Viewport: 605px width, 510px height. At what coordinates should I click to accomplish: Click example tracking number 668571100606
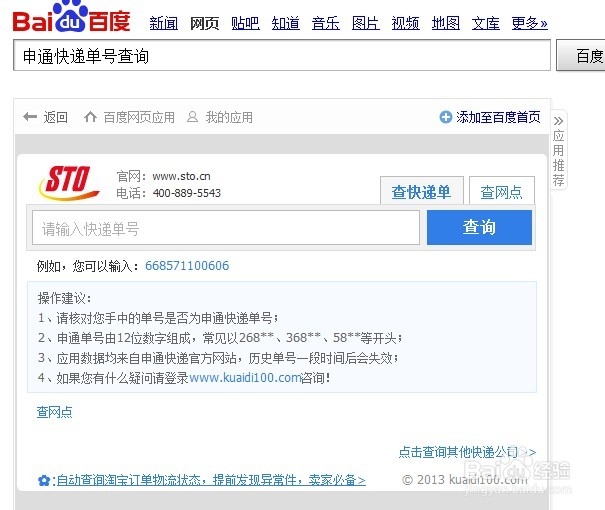tap(187, 266)
